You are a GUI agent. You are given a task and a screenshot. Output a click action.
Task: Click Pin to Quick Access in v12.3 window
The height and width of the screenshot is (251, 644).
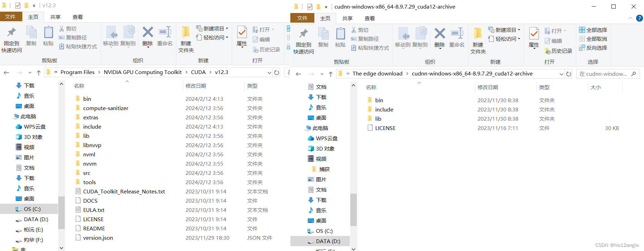point(12,40)
